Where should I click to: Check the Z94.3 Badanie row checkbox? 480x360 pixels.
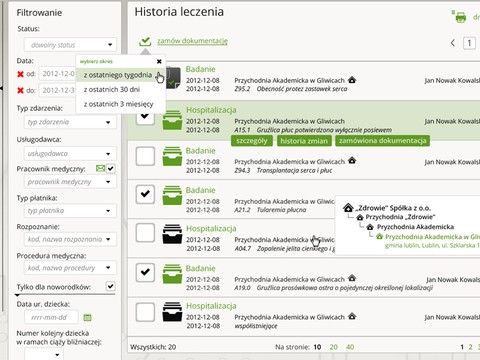tap(145, 156)
